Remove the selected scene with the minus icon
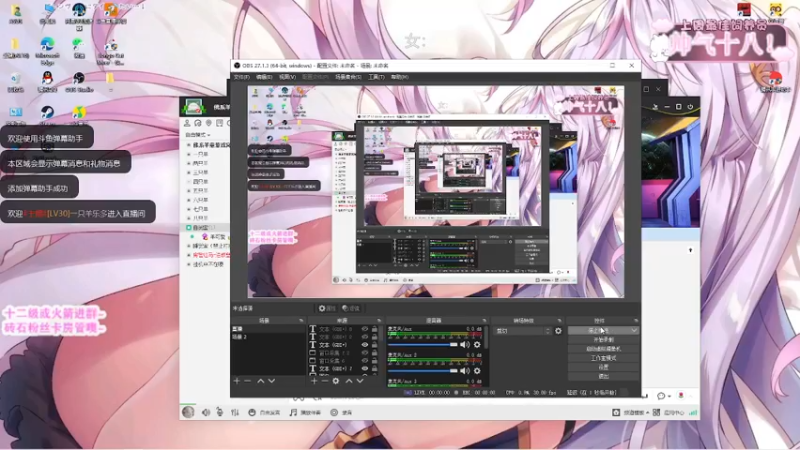 coord(247,381)
